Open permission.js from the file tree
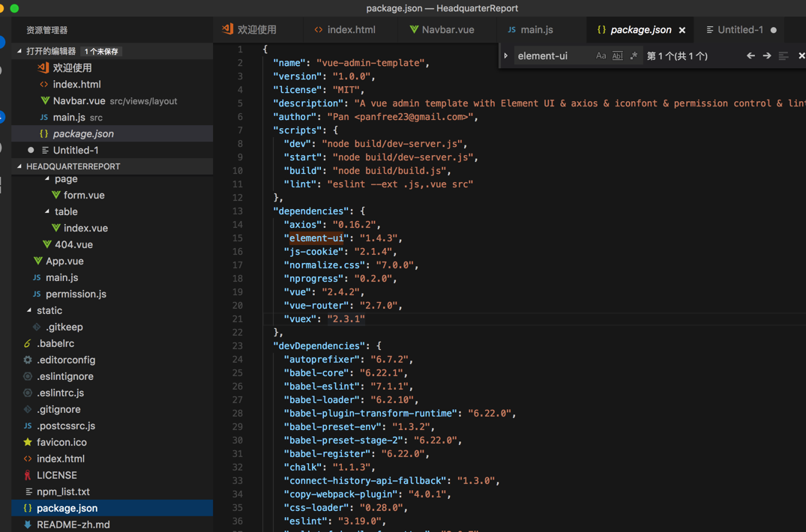This screenshot has height=532, width=806. pyautogui.click(x=76, y=294)
